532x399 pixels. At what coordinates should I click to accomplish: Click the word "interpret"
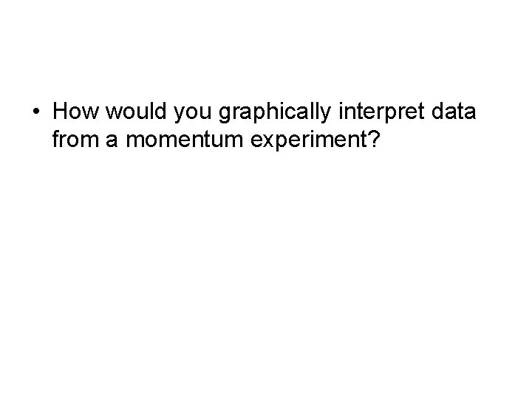pos(381,112)
